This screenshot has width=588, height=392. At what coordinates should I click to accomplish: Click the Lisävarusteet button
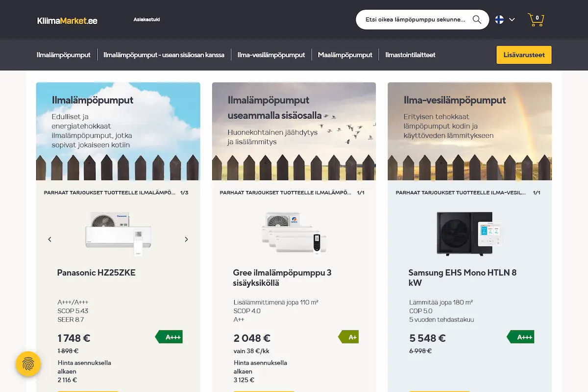point(524,55)
